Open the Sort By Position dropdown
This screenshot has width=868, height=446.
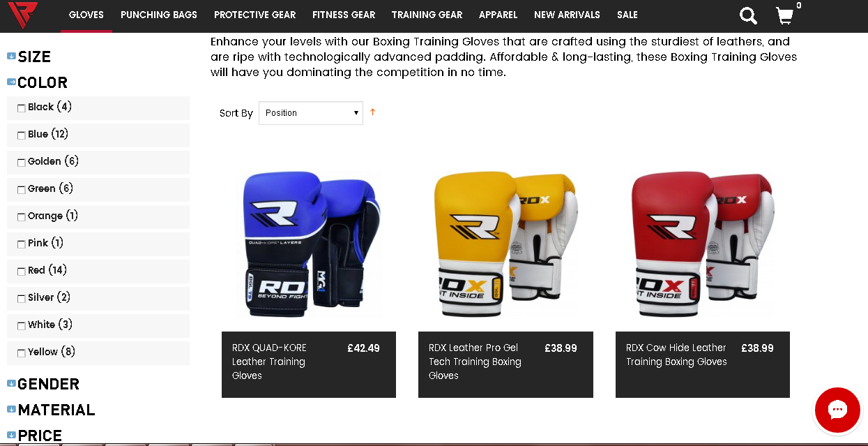pyautogui.click(x=311, y=113)
